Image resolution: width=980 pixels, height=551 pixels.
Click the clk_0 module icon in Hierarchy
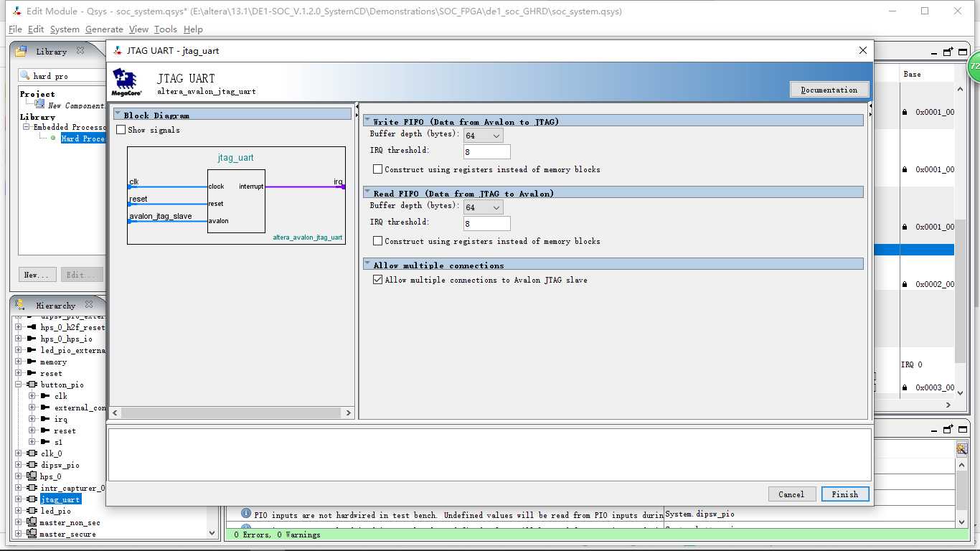pyautogui.click(x=32, y=453)
